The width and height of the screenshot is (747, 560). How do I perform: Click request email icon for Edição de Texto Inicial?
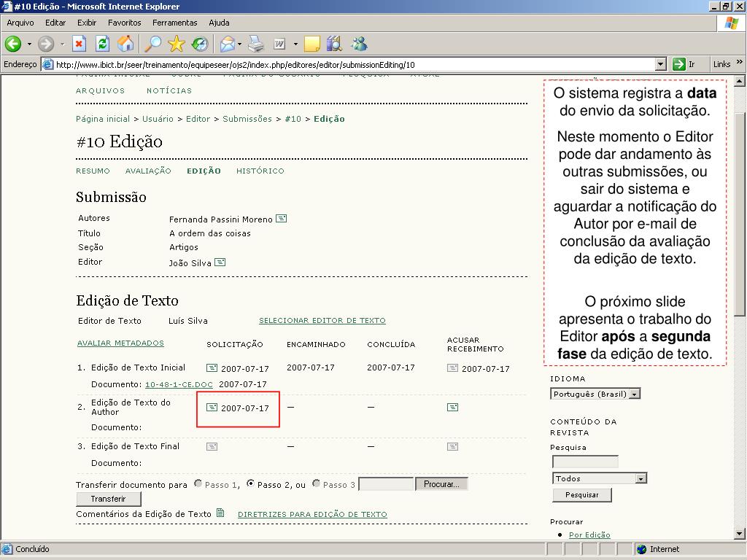(212, 367)
